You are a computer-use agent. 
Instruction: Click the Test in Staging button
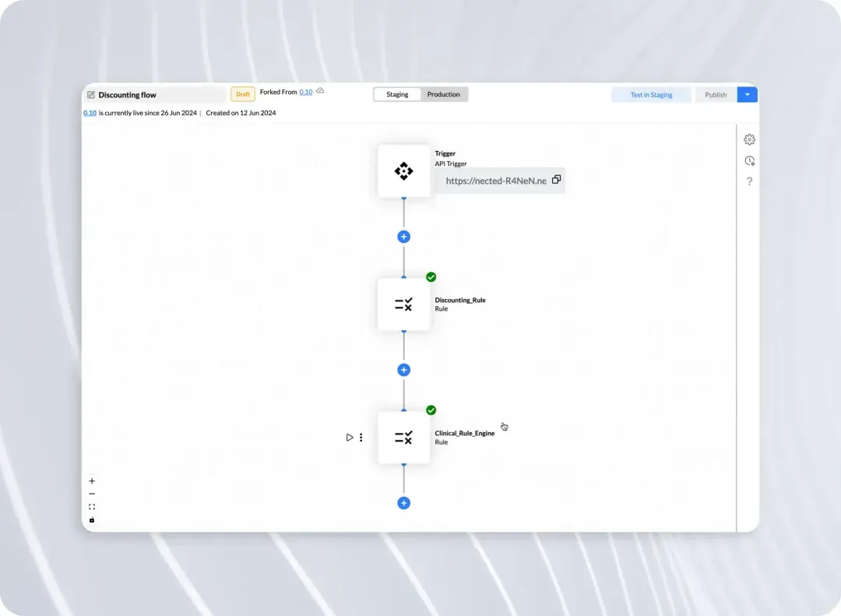click(x=651, y=94)
